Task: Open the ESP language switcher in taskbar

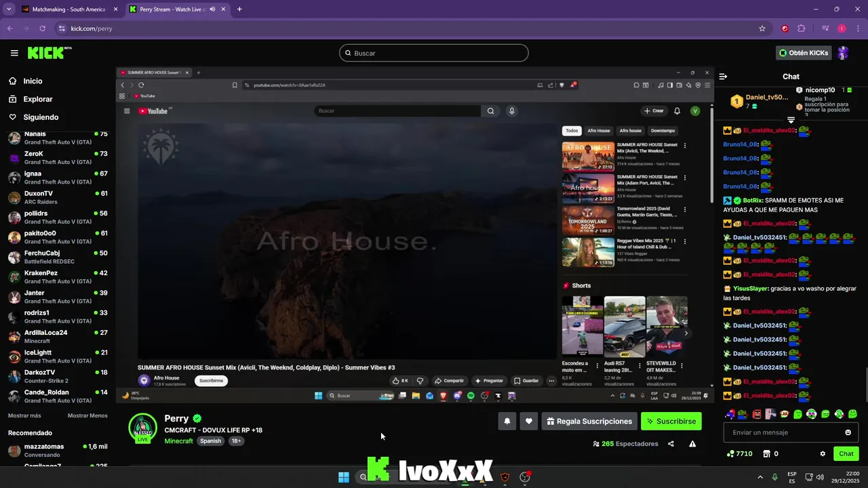Action: 792,477
